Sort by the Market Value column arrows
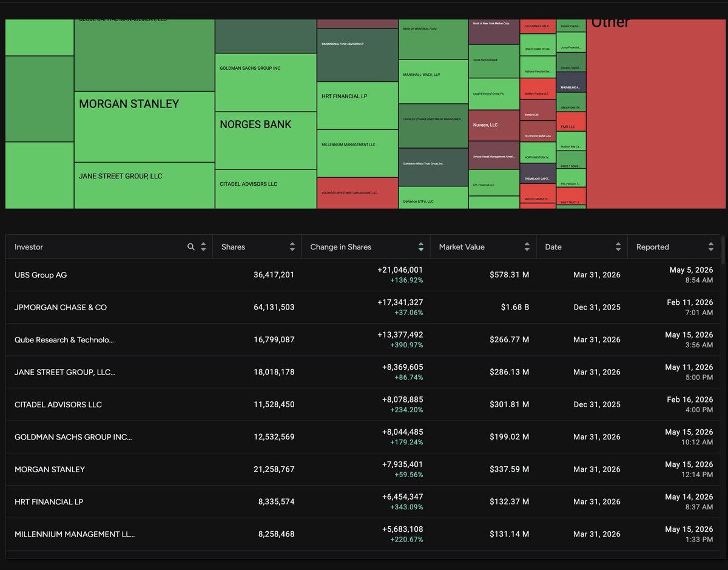 [x=527, y=247]
